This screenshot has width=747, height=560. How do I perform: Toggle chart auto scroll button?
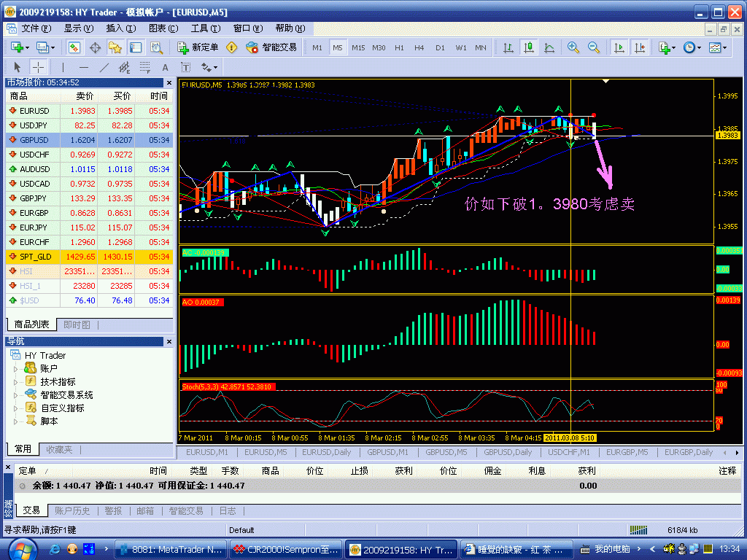click(x=619, y=47)
